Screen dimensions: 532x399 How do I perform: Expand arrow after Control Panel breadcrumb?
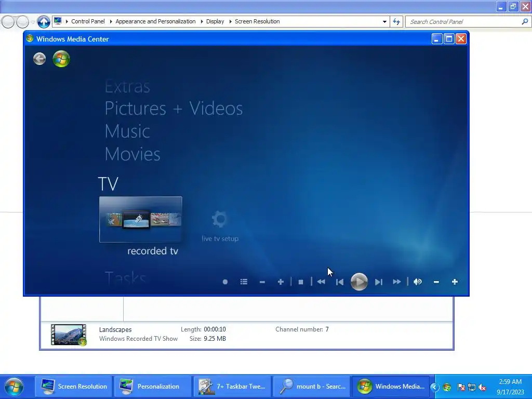click(x=111, y=21)
